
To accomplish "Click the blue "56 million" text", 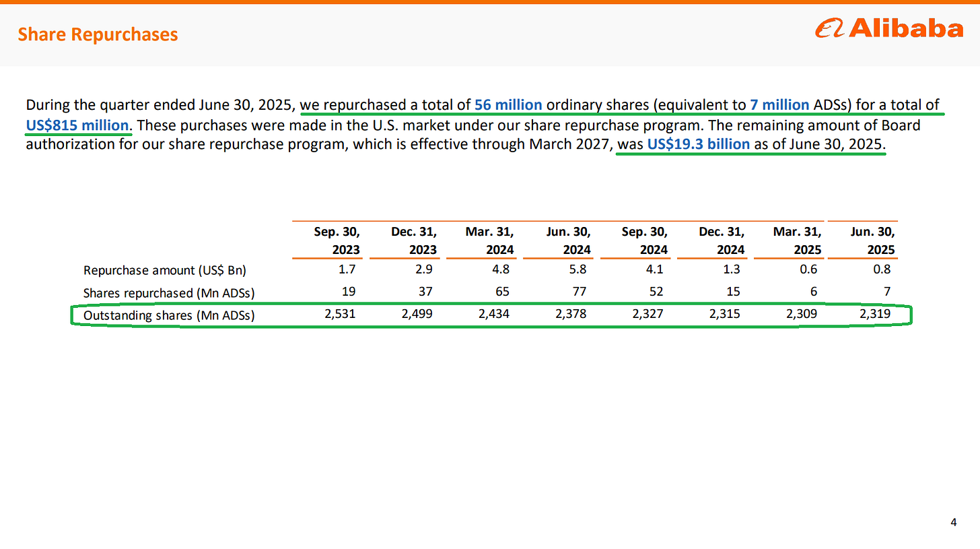I will (508, 105).
